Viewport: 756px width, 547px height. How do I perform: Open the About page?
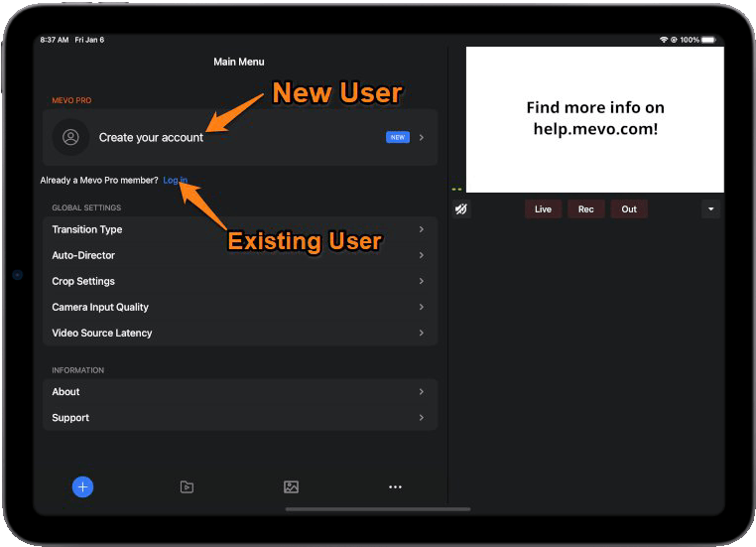point(240,392)
